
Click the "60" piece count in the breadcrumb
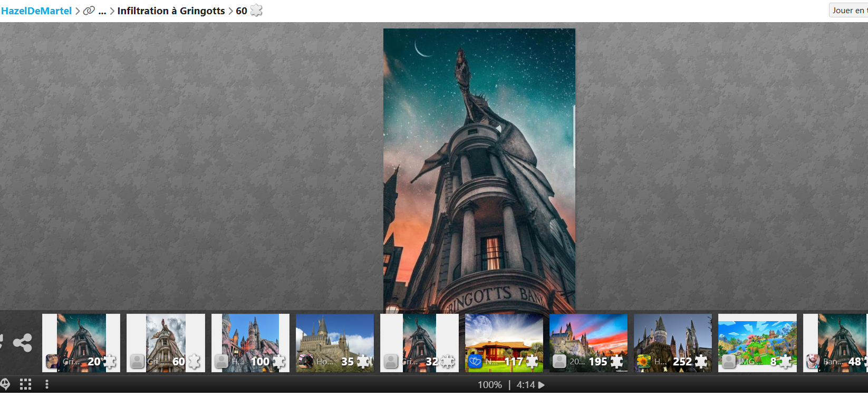point(242,11)
